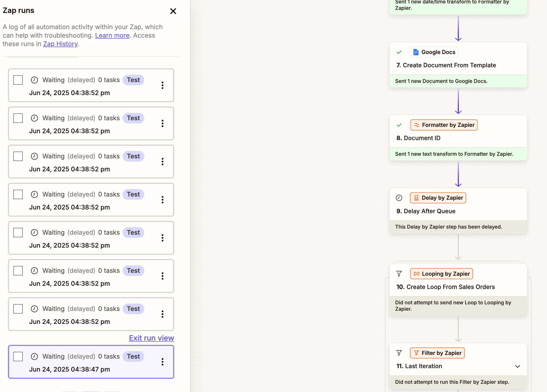Screen dimensions: 547x392
Task: Click 'This Delay by Zapier step has been delayed.'
Action: (449, 227)
